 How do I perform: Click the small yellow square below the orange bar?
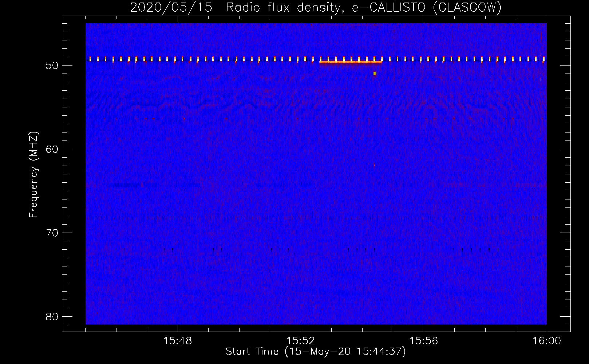coord(375,74)
